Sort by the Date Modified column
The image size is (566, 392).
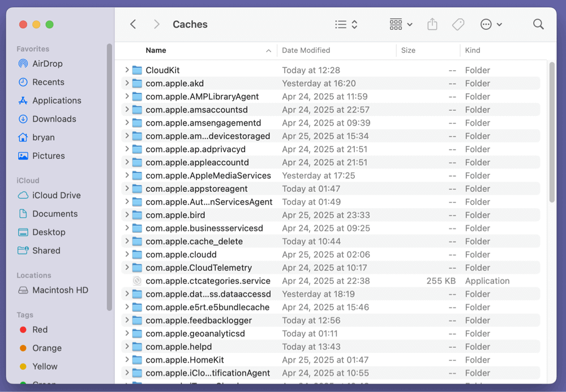[x=306, y=50]
